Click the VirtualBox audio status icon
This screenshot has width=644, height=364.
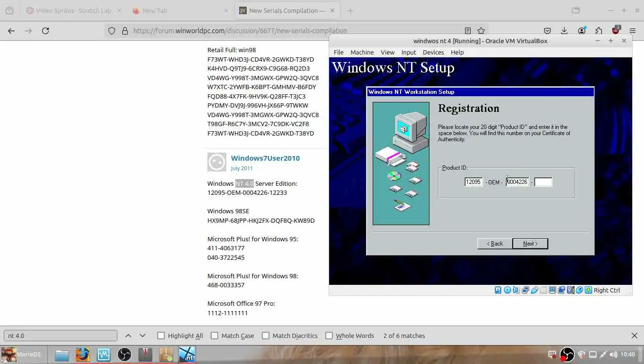(516, 290)
